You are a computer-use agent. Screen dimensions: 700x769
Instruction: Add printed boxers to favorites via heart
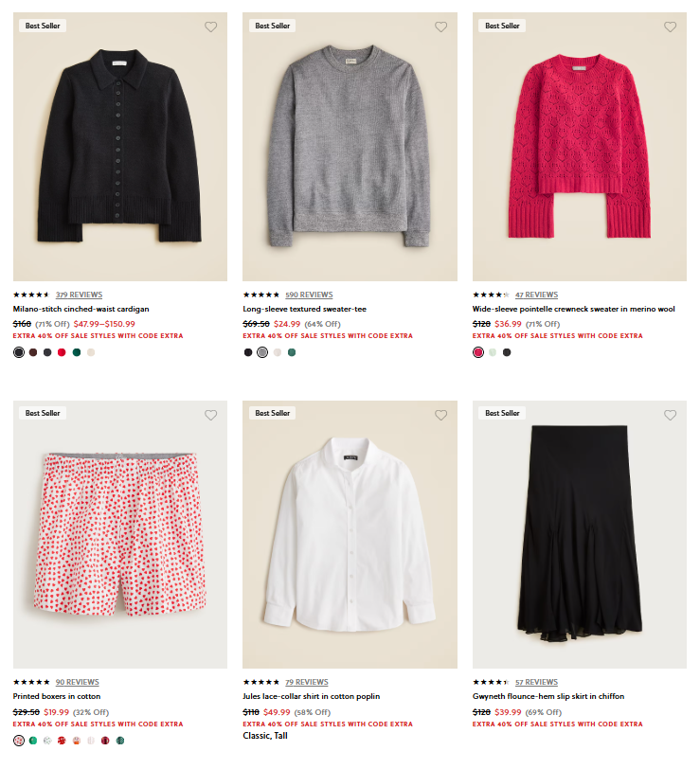211,415
